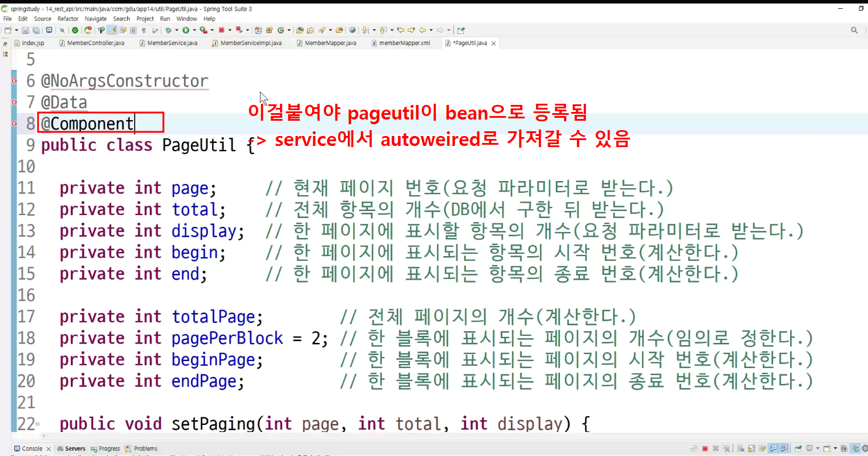Click the New Java Package icon
This screenshot has height=456, width=868.
pyautogui.click(x=269, y=30)
